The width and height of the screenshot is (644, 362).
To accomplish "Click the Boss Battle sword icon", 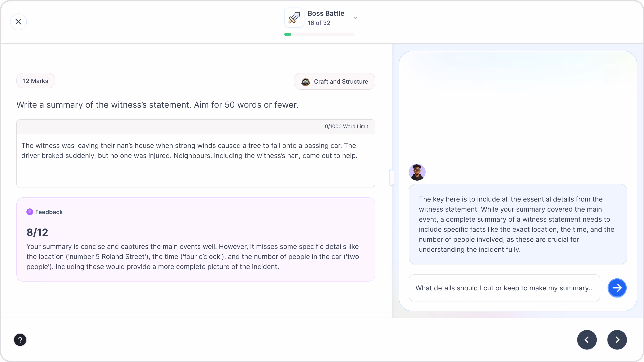I will point(294,18).
